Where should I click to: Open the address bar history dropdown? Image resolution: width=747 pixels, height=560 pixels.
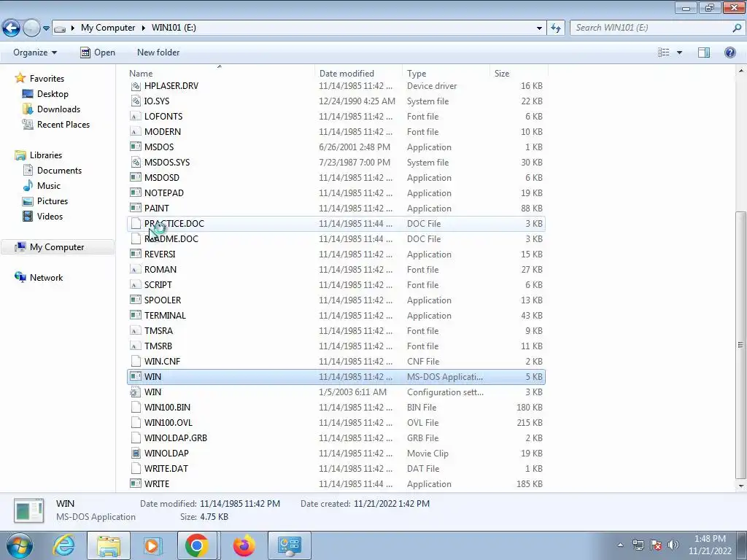(539, 28)
